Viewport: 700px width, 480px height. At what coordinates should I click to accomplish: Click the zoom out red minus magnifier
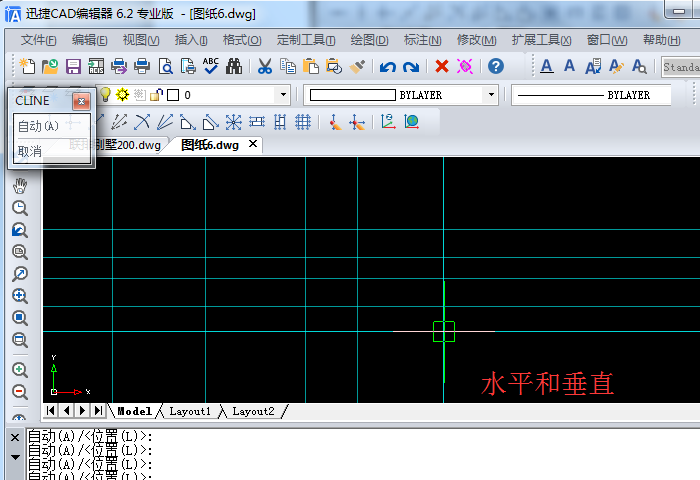click(19, 392)
